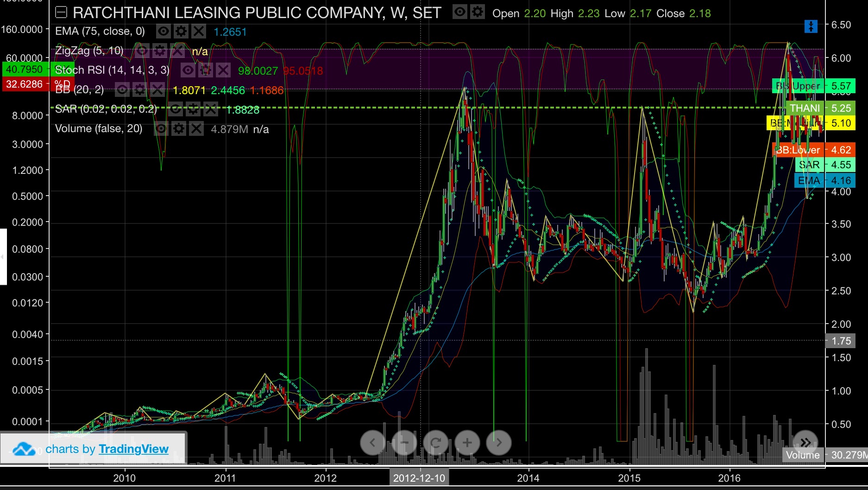
Task: Pan chart right with the right arrow button
Action: (x=499, y=443)
